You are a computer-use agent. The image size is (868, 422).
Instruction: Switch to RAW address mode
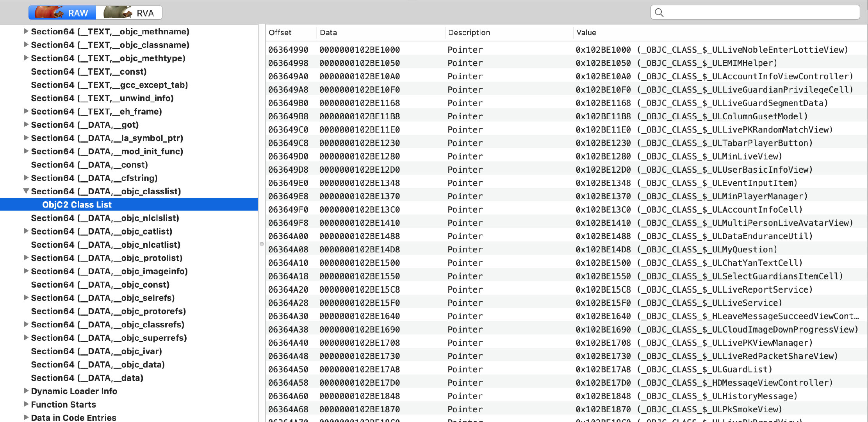coord(62,13)
